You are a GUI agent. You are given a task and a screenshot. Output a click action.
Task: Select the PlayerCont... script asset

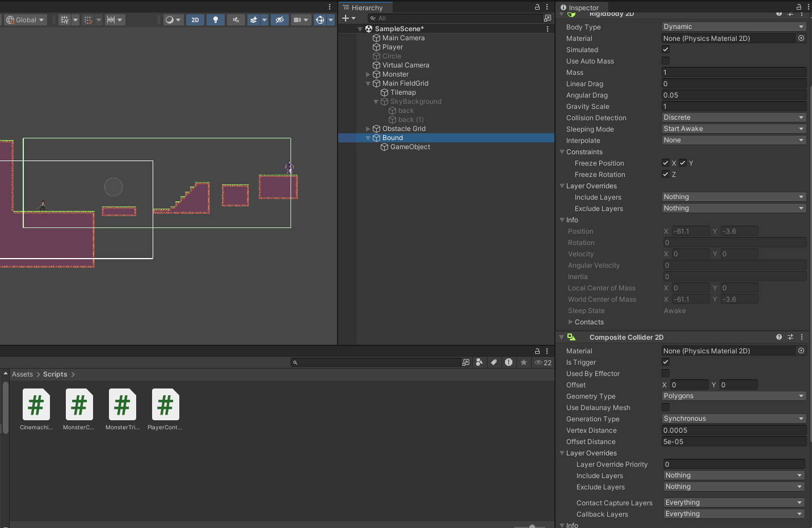[165, 410]
